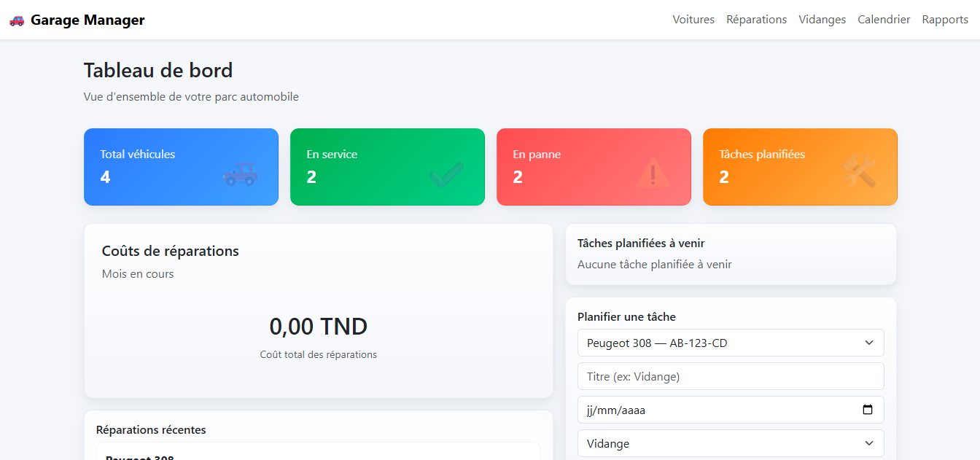
Task: Open the calendar picker icon in date field
Action: pos(868,410)
